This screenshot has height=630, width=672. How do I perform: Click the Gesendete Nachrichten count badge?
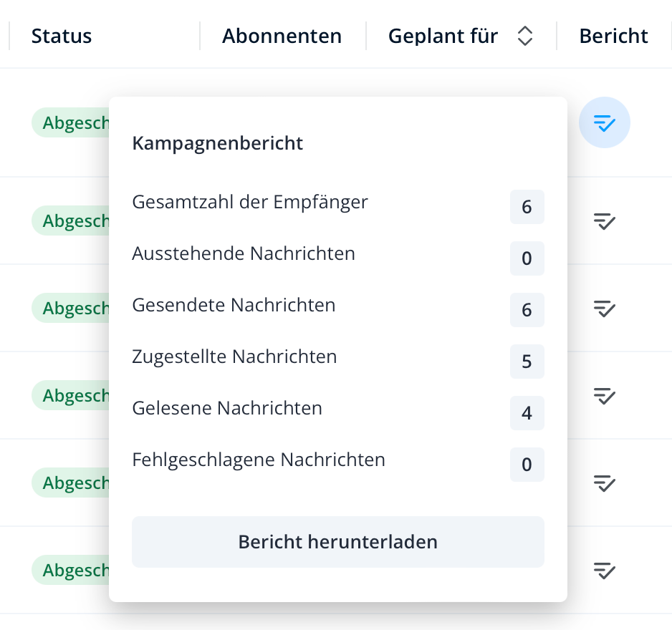click(x=527, y=310)
